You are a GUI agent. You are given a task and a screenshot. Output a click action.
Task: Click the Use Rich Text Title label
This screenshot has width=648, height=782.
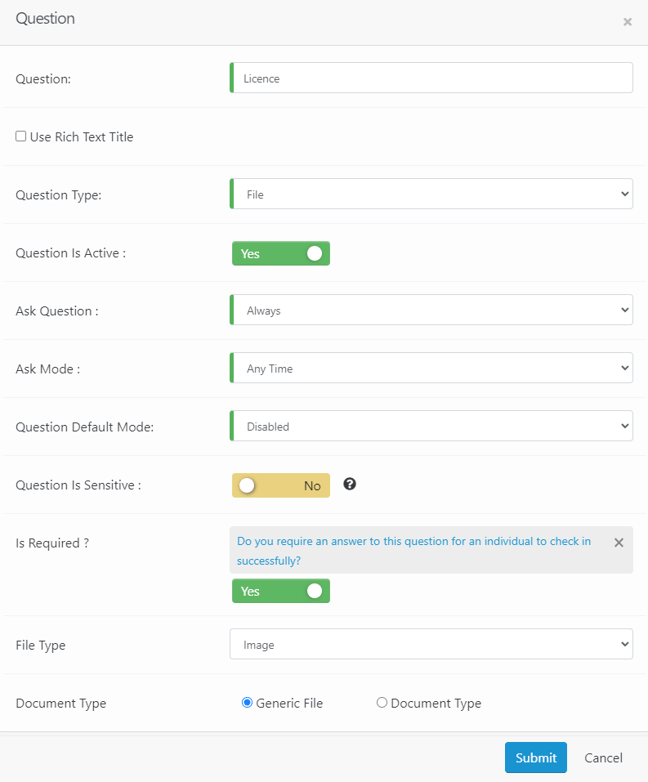coord(81,137)
